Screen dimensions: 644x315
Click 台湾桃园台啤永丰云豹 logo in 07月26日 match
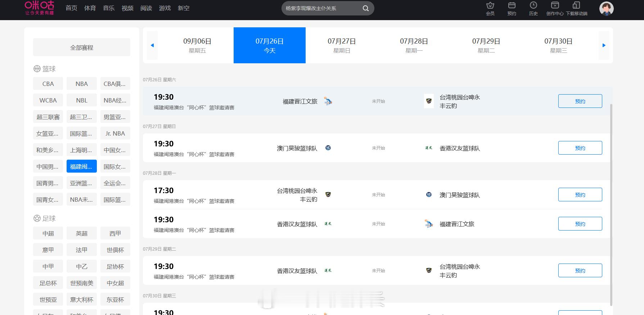429,101
